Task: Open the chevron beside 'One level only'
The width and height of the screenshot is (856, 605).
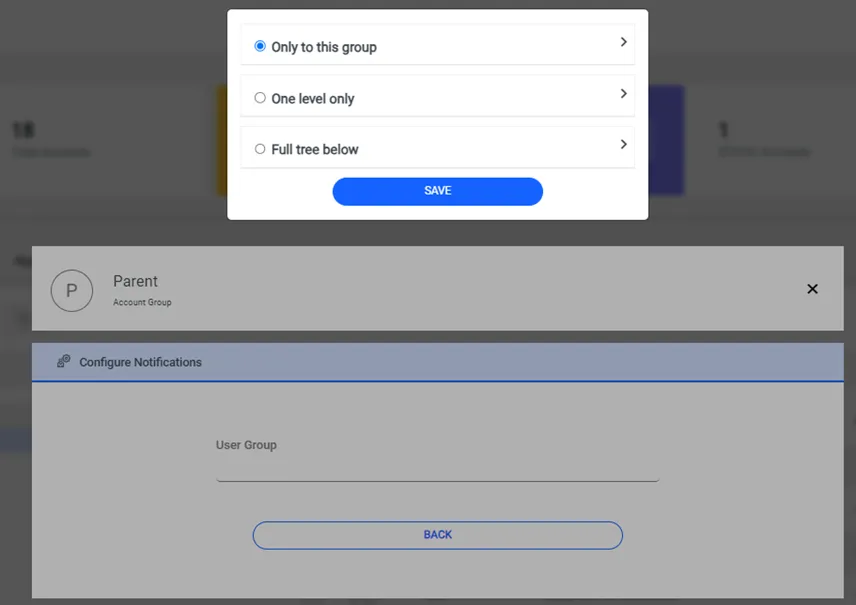Action: click(x=623, y=93)
